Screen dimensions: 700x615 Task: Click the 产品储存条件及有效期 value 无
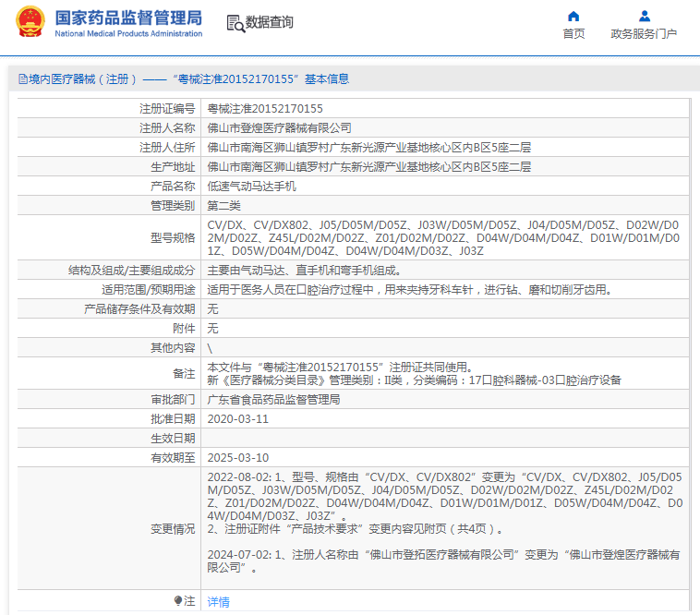pos(213,308)
